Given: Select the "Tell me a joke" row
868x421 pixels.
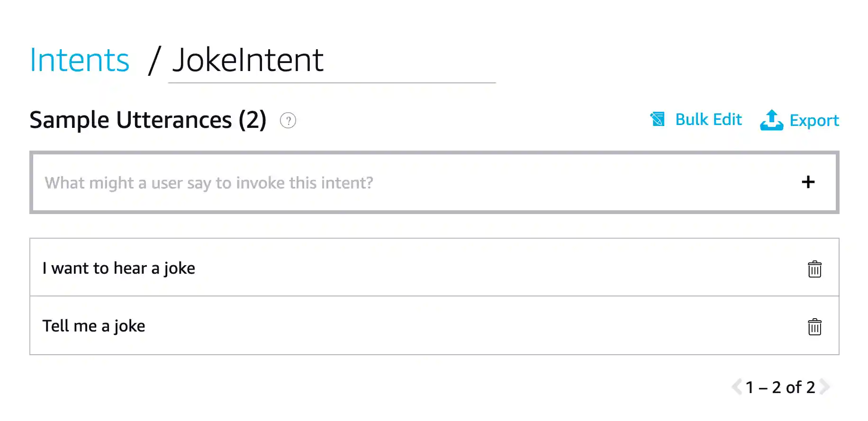Looking at the screenshot, I should [284, 326].
